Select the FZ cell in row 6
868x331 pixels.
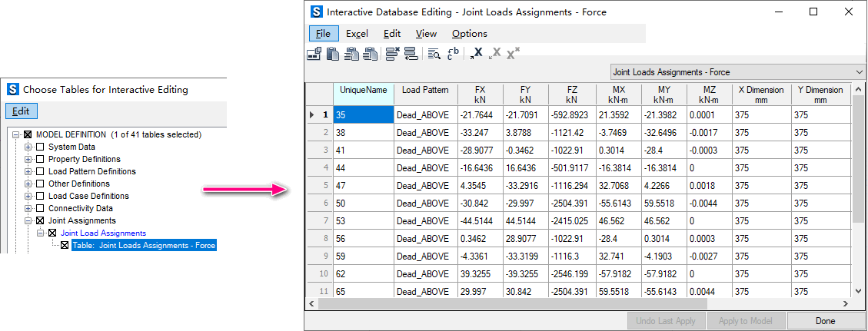(x=570, y=203)
